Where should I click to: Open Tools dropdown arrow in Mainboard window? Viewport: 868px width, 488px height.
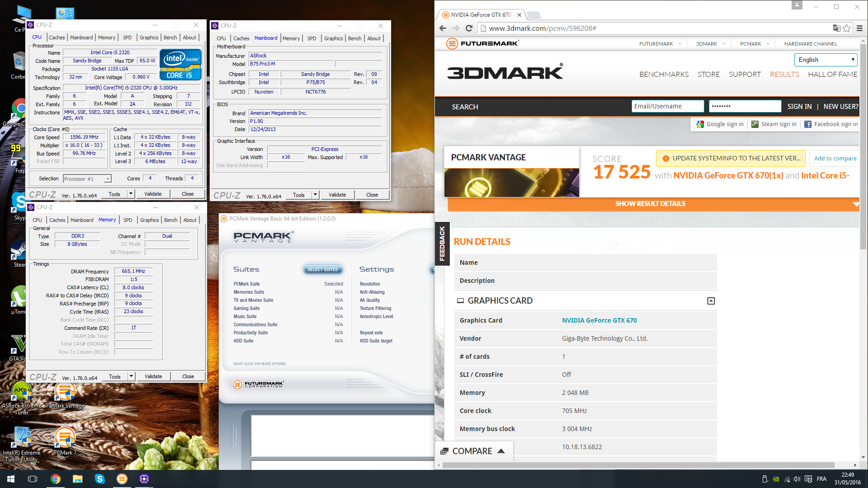pos(316,195)
